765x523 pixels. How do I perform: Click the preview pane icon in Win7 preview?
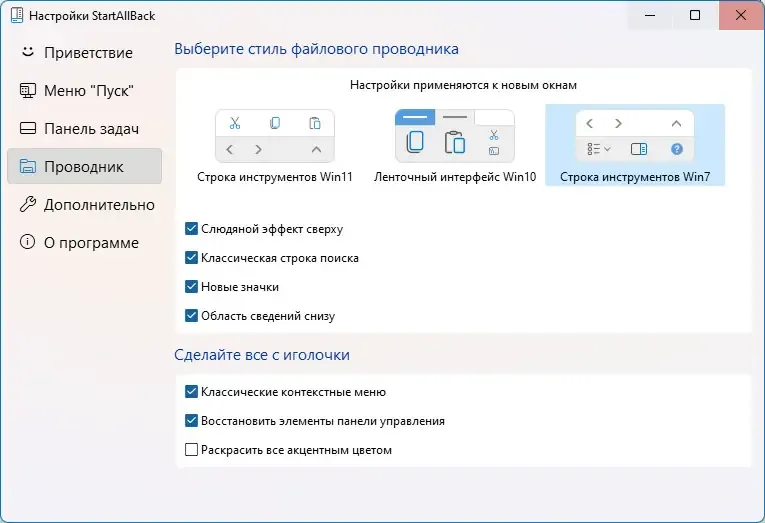click(x=639, y=149)
